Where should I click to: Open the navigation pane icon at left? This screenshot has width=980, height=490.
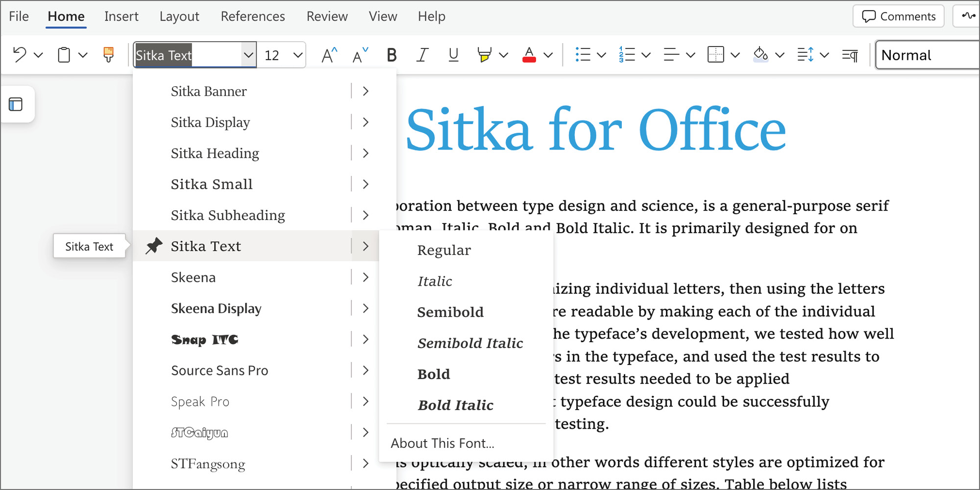(16, 104)
